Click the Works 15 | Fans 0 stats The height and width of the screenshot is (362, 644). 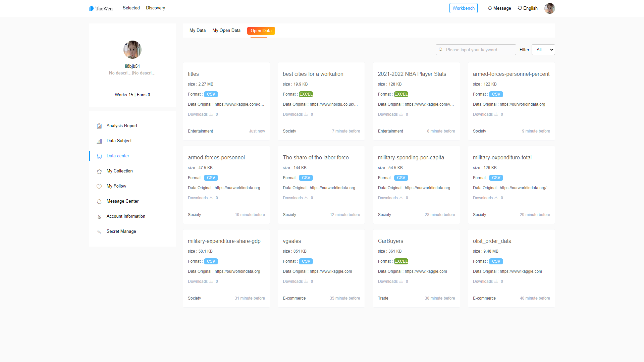coord(132,95)
